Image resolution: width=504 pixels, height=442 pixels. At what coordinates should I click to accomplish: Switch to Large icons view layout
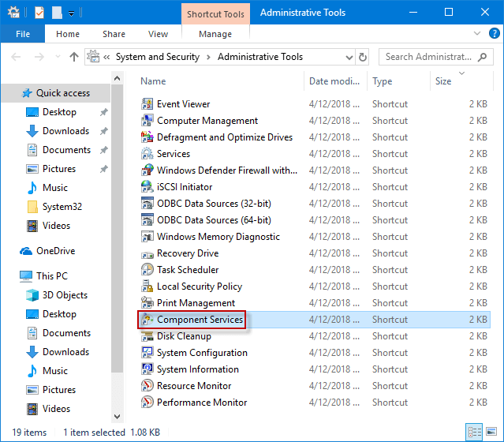coord(491,432)
